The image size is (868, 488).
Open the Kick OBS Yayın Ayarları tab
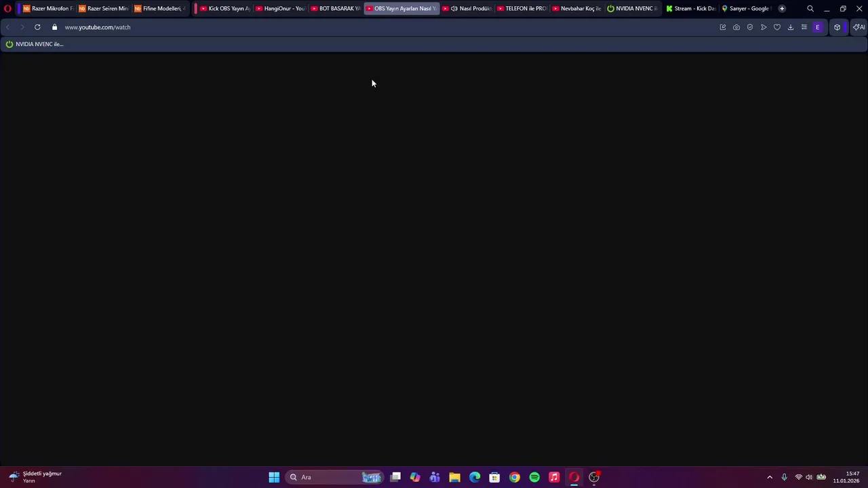tap(224, 9)
